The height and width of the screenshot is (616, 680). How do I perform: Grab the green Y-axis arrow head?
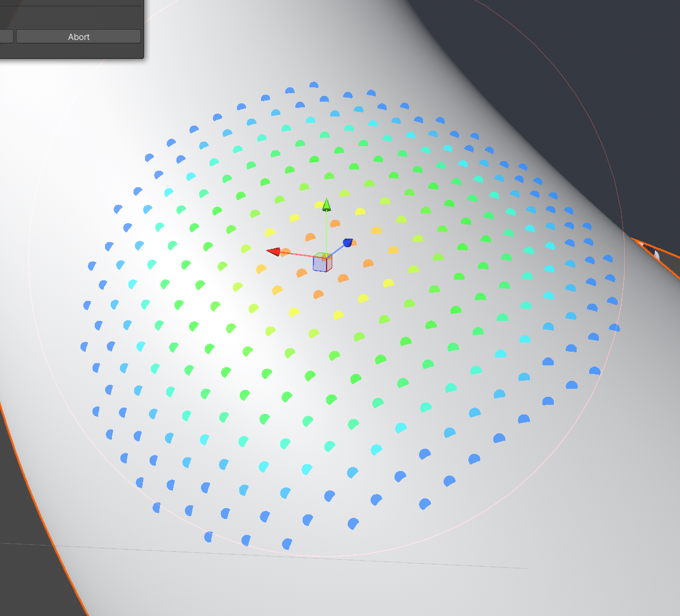(326, 204)
